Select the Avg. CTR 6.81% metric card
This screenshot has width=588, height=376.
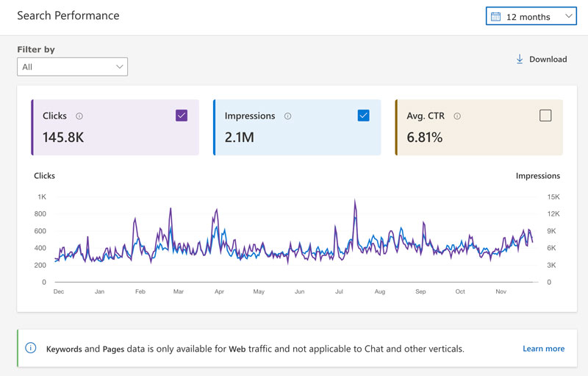(x=479, y=136)
